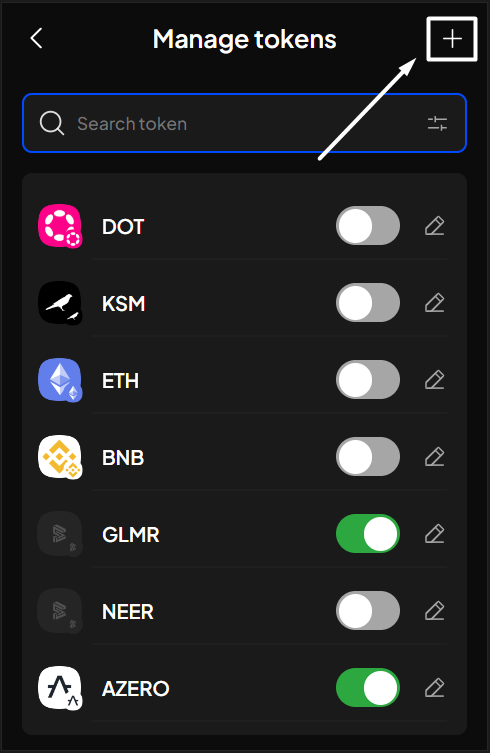Disable the AZERO token toggle
Image resolution: width=490 pixels, height=753 pixels.
(x=368, y=688)
